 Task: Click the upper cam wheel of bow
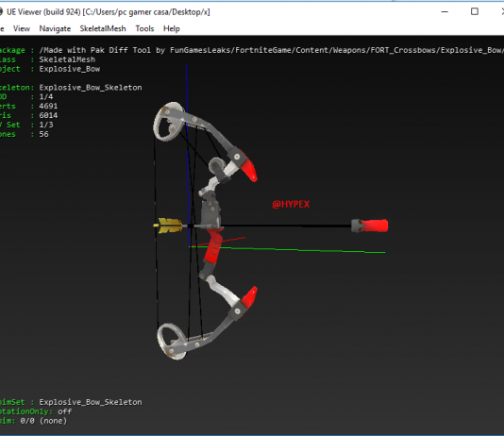169,122
